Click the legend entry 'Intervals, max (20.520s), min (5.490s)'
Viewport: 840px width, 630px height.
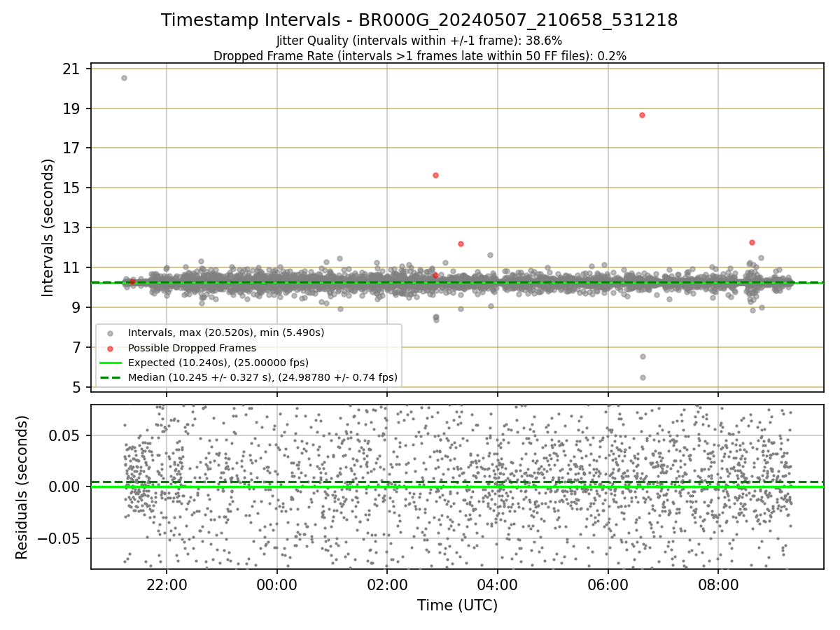[x=225, y=332]
